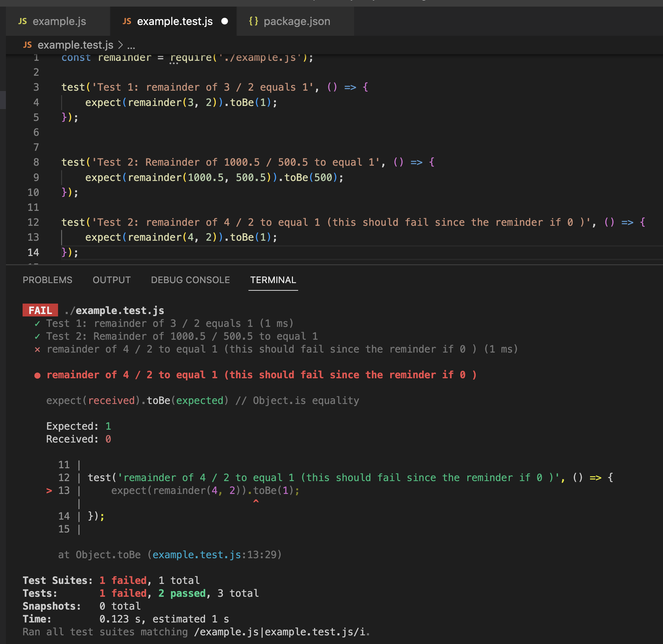This screenshot has height=644, width=663.
Task: Click the closing '});' on editor line 14
Action: (70, 253)
